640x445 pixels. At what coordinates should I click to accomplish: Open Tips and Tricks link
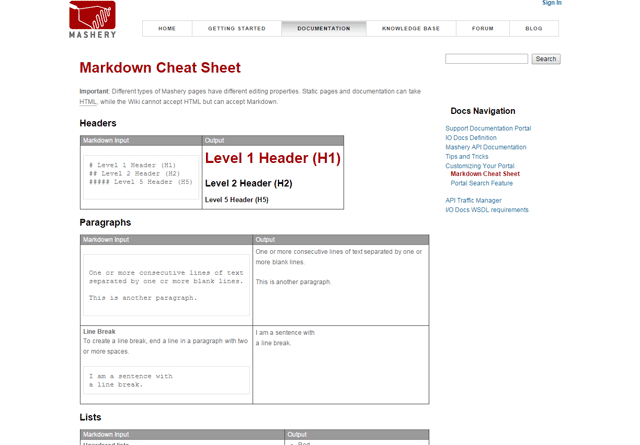click(467, 157)
